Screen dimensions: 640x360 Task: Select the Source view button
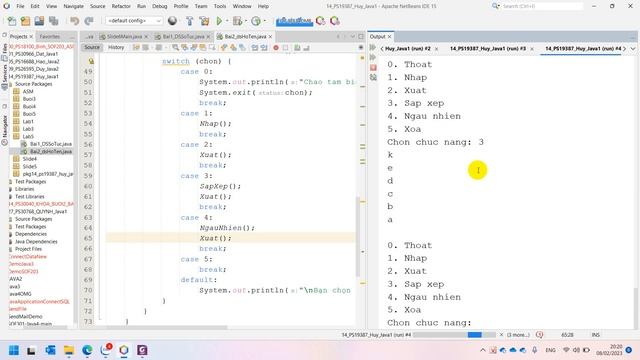click(x=92, y=48)
